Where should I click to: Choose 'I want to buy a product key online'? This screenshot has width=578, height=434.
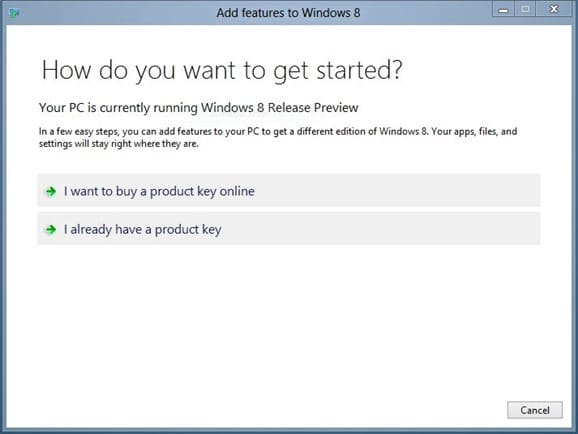289,191
